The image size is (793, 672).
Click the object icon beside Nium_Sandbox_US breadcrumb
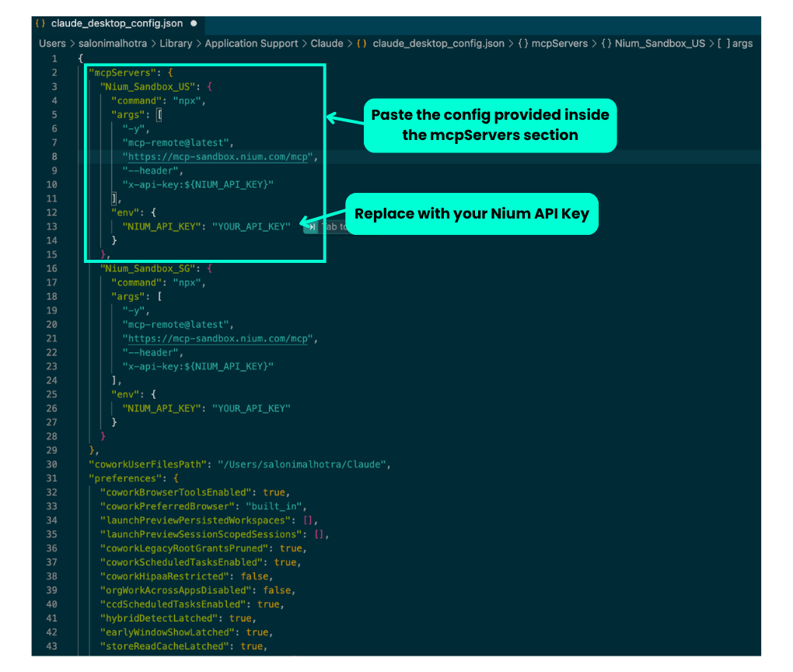point(606,44)
